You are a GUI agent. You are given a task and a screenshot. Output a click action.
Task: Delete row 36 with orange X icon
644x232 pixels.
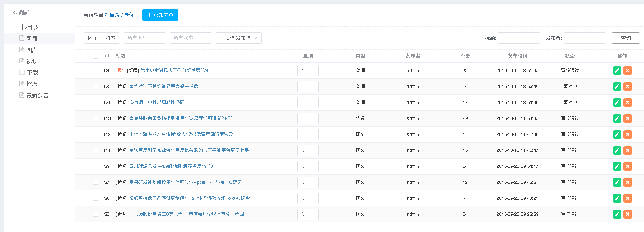point(628,198)
